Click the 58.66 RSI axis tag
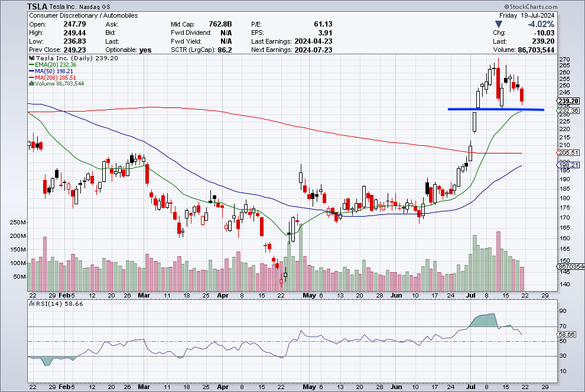Image resolution: width=585 pixels, height=392 pixels. [567, 334]
